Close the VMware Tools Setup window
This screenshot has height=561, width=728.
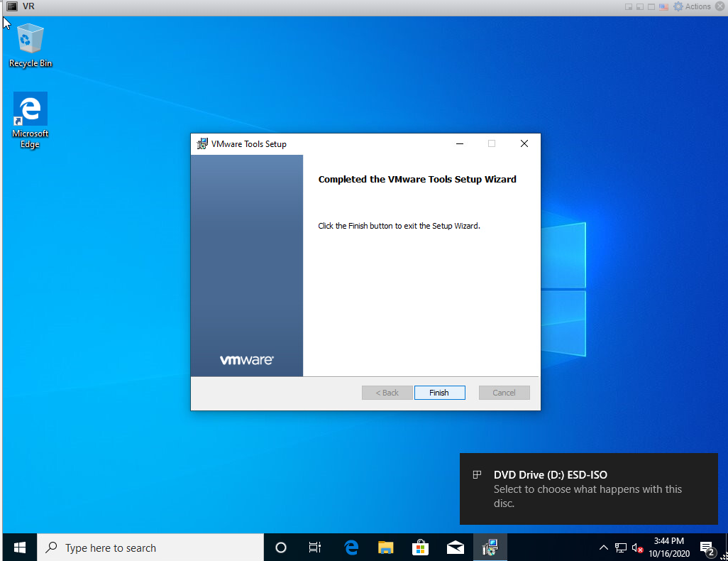pos(524,143)
